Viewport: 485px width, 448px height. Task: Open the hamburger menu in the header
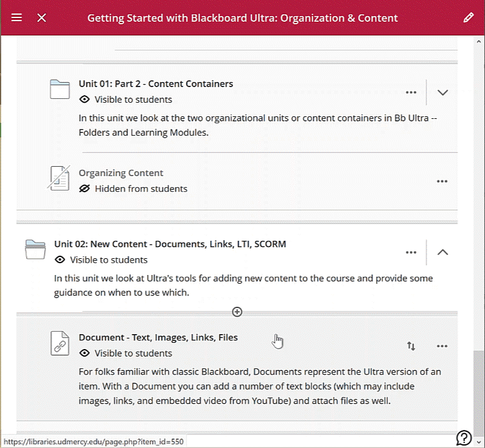coord(17,17)
